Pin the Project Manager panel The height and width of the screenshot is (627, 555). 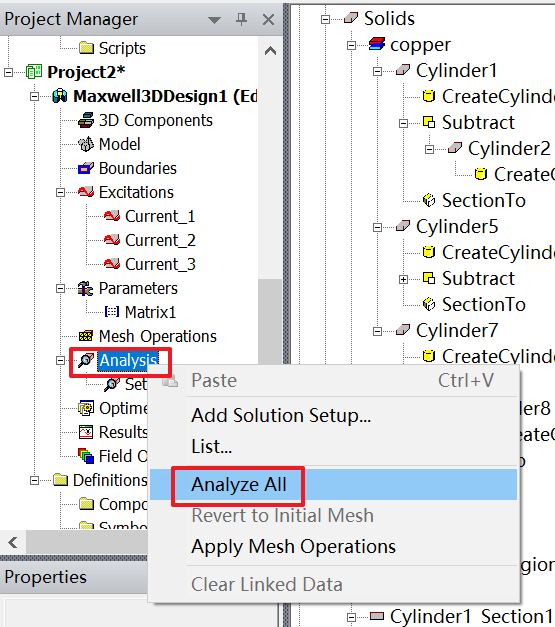point(241,19)
